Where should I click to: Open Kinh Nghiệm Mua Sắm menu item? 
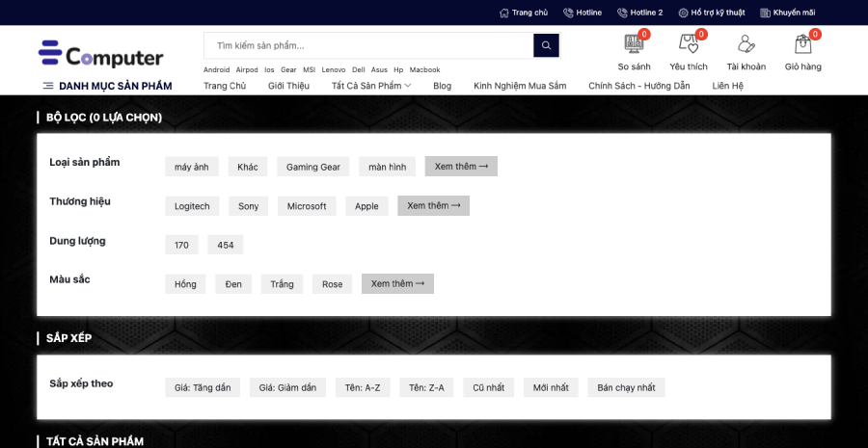click(x=520, y=86)
